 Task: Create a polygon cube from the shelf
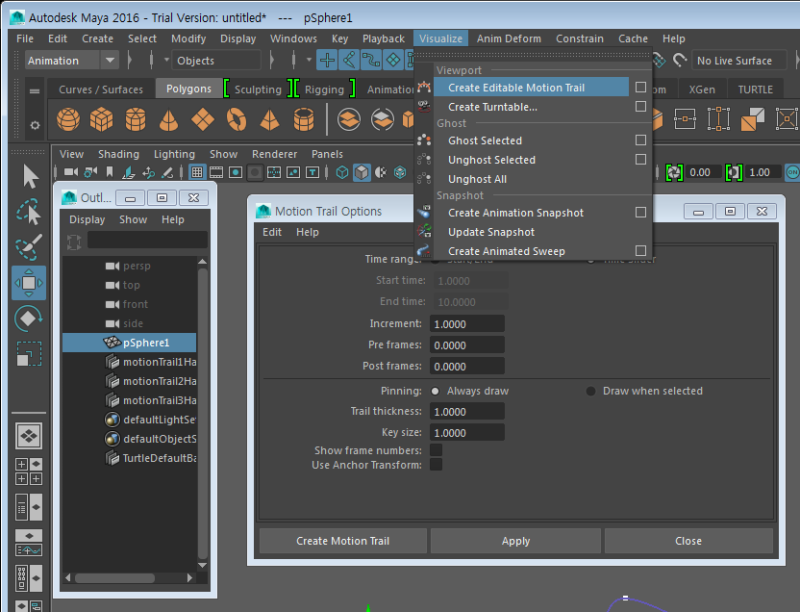tap(102, 119)
